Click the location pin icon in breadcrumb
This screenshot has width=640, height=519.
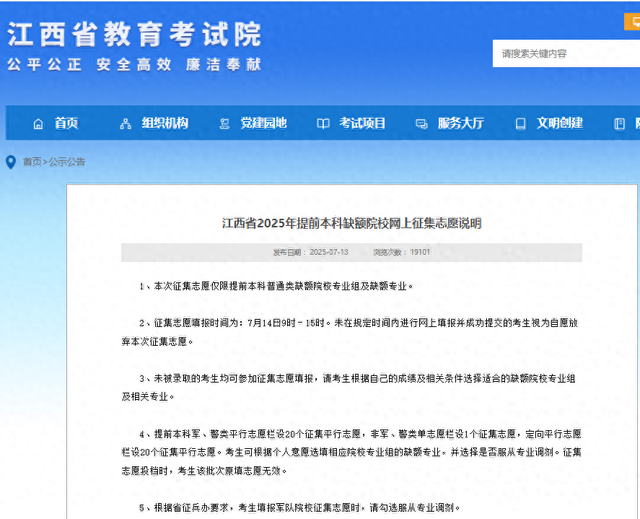(x=11, y=162)
